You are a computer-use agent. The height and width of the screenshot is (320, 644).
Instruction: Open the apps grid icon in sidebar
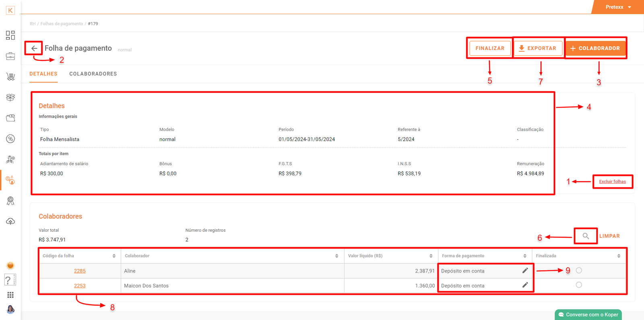tap(10, 295)
